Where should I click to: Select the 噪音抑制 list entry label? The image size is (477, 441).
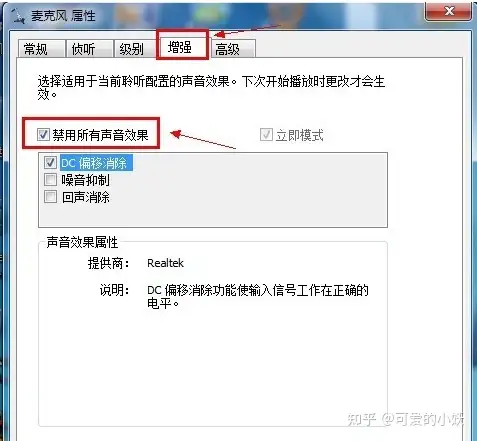(x=85, y=180)
